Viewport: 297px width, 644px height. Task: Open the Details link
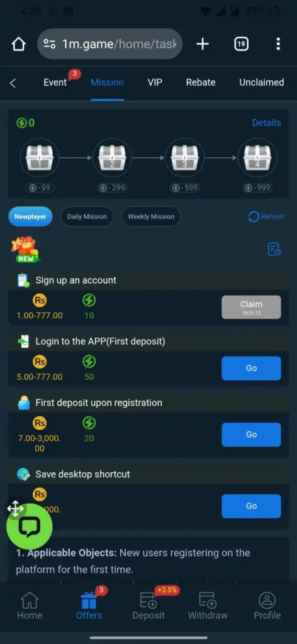(267, 123)
